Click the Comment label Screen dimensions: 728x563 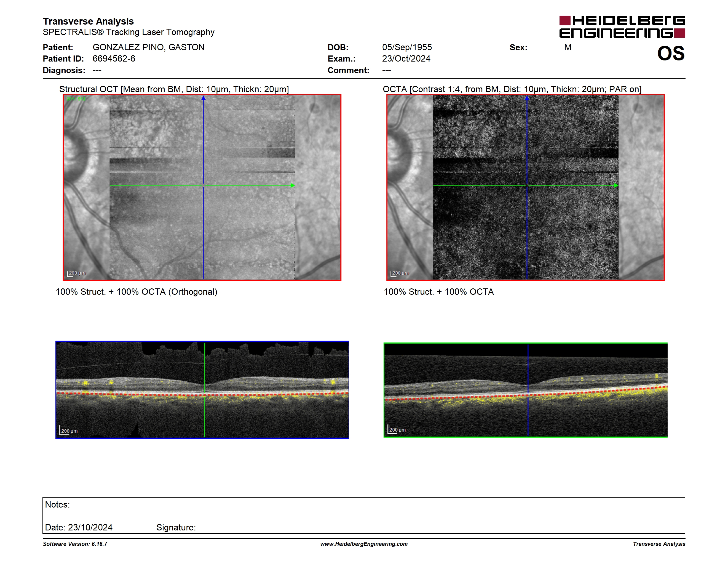348,70
